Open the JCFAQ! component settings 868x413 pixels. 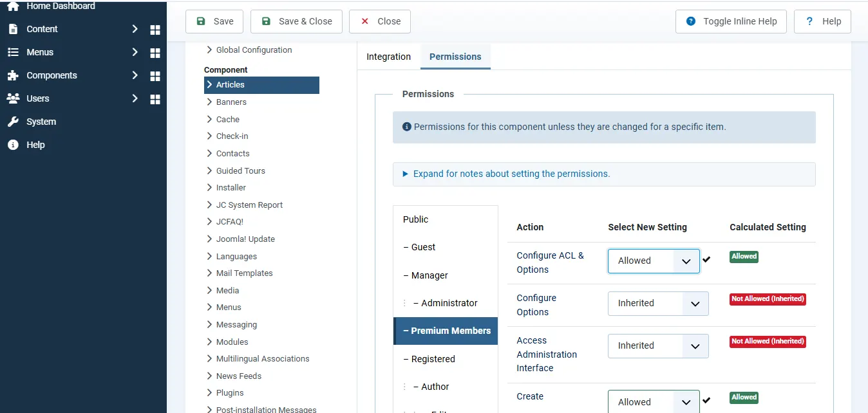230,222
